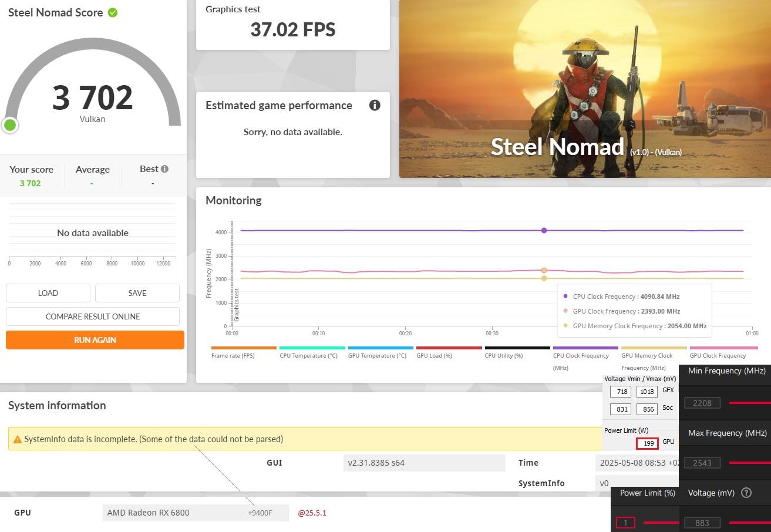The image size is (771, 532).
Task: Open the Voltage (mV) help question mark
Action: tap(746, 493)
